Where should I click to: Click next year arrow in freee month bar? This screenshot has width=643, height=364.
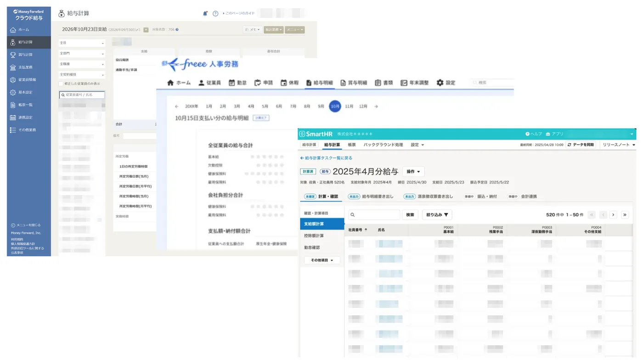[376, 106]
